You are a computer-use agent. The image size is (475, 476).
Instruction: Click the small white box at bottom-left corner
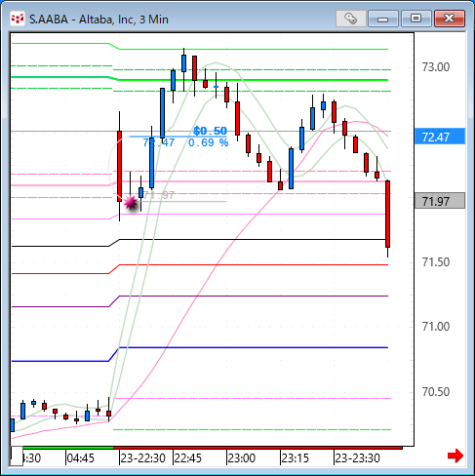click(x=17, y=456)
